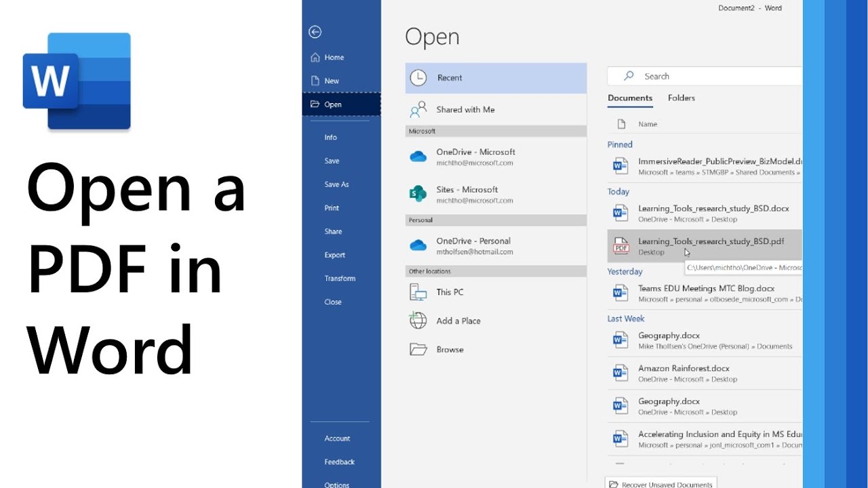Open Learning_Tools_research_study_BSD.docx
The image size is (868, 488).
click(705, 213)
